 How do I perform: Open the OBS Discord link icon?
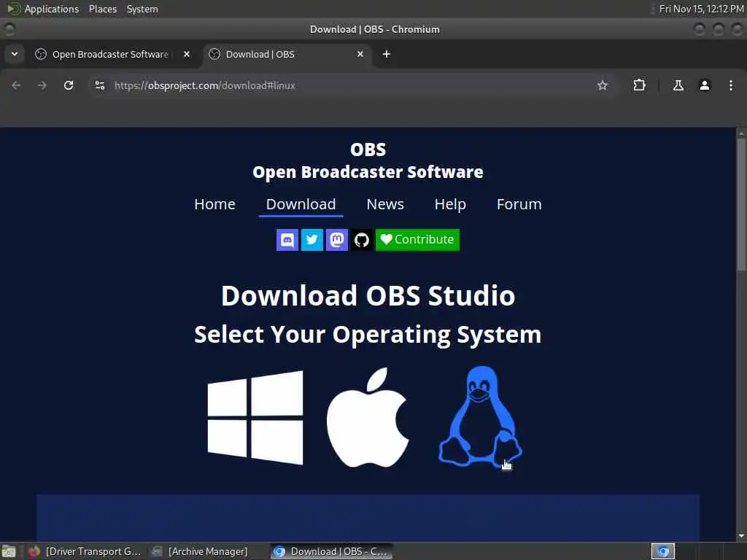click(x=287, y=239)
